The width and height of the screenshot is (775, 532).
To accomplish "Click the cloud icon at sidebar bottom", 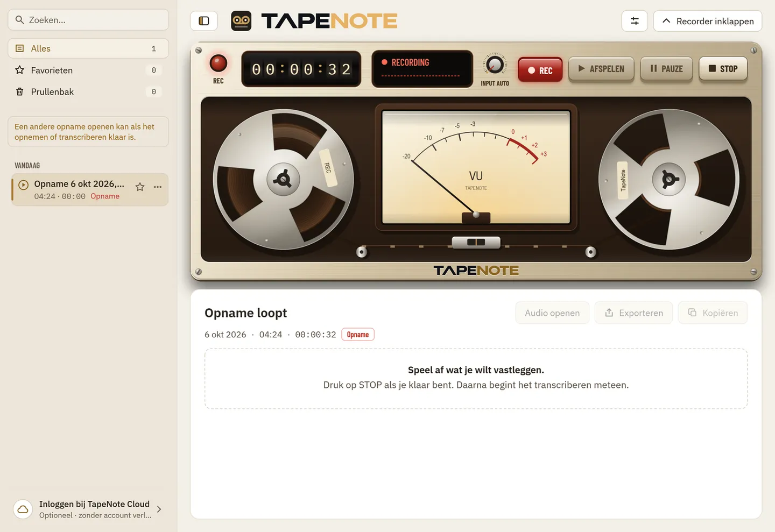I will pyautogui.click(x=23, y=509).
